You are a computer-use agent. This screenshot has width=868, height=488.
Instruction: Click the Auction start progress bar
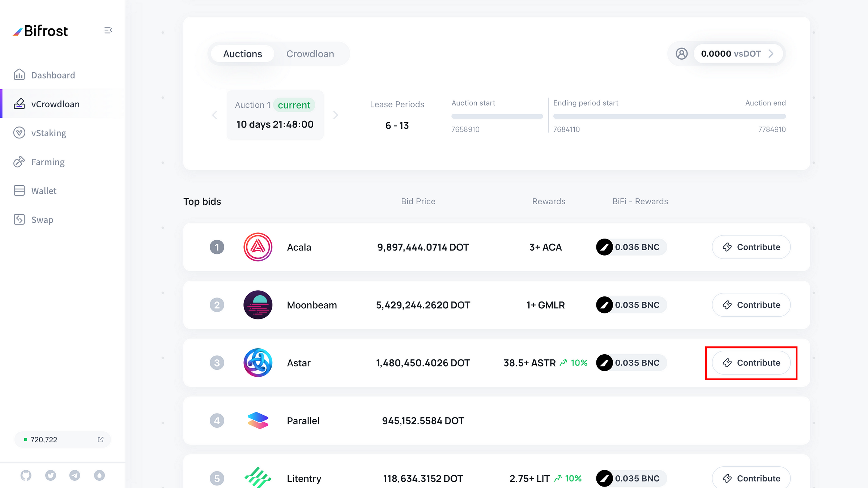point(497,116)
